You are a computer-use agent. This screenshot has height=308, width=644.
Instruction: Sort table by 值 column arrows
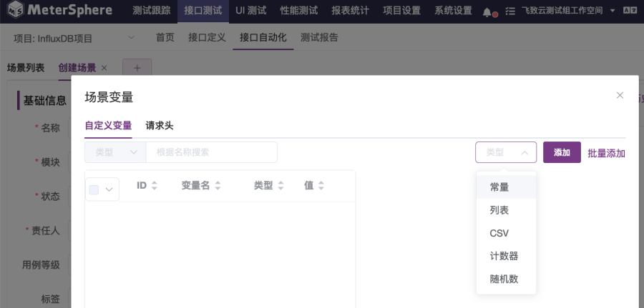(321, 186)
